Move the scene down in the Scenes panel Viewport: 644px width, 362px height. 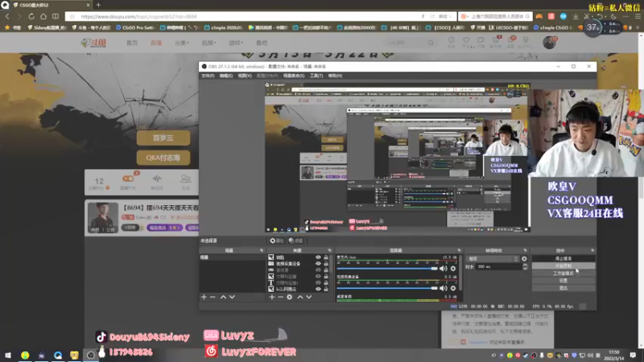click(232, 297)
